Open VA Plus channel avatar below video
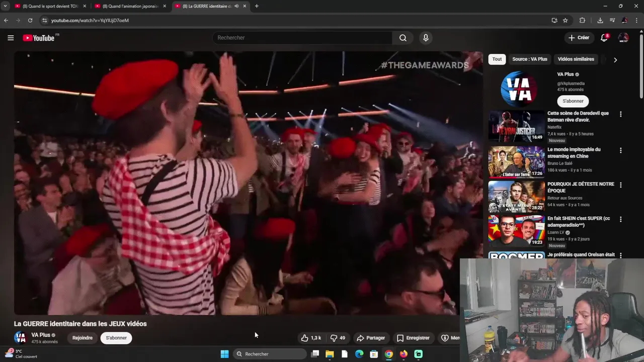The width and height of the screenshot is (644, 362). (20, 337)
